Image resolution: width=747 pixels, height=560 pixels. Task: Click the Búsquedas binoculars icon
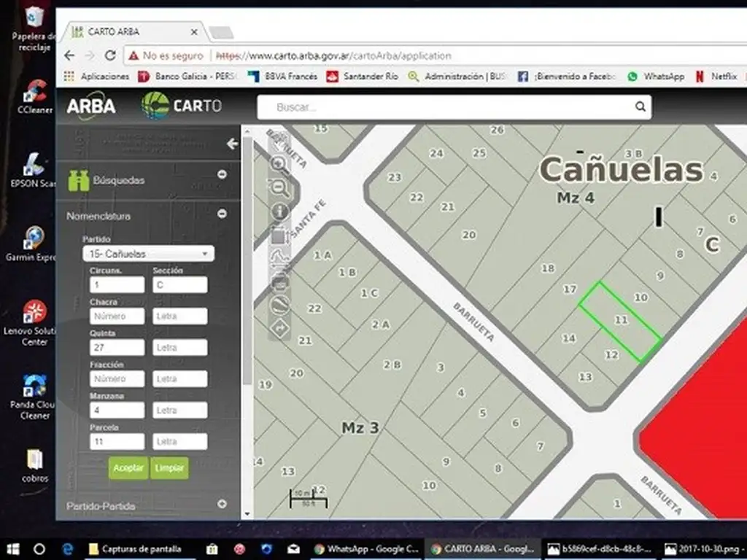click(x=78, y=180)
